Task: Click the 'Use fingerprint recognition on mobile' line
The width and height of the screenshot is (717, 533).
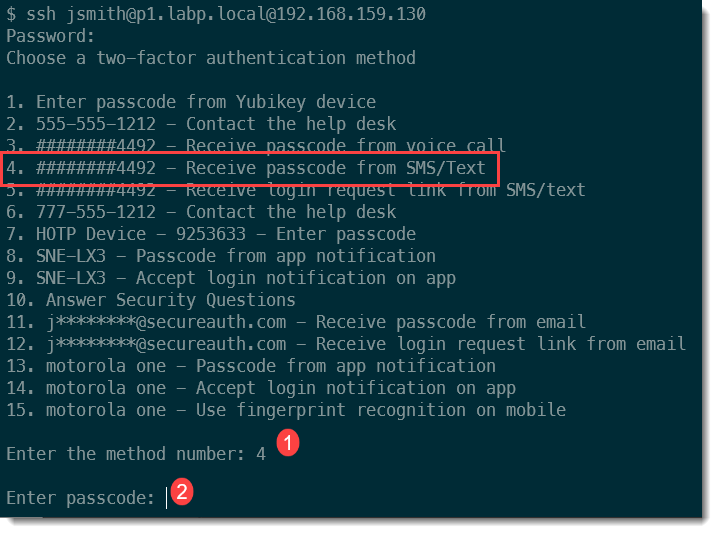Action: (x=286, y=410)
